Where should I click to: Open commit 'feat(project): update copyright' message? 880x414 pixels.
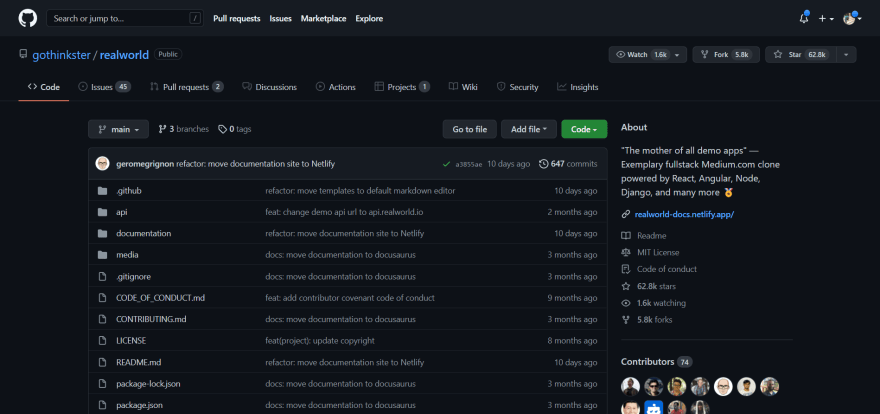tap(320, 341)
